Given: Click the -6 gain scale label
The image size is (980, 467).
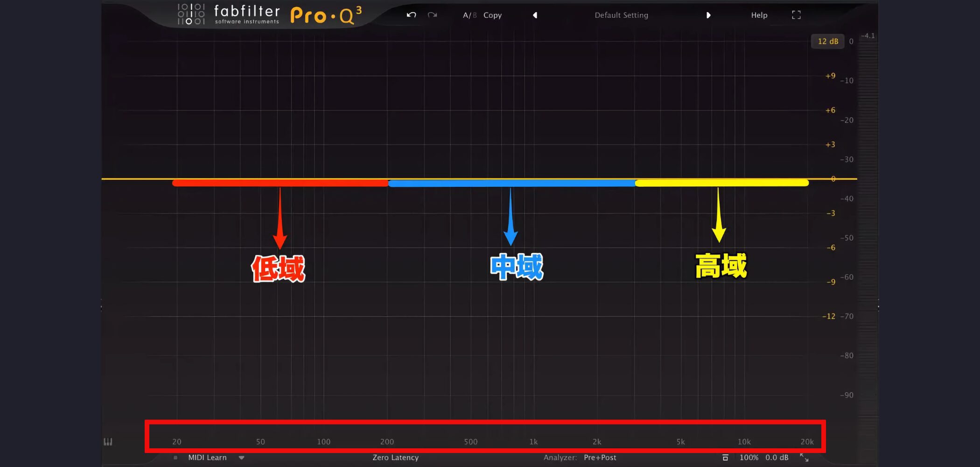Looking at the screenshot, I should pyautogui.click(x=831, y=248).
